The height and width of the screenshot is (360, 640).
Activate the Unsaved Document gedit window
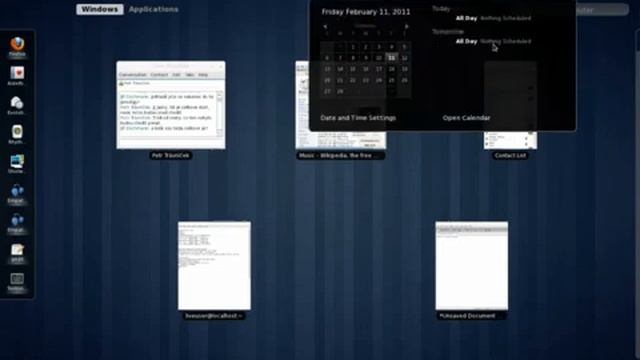(471, 266)
